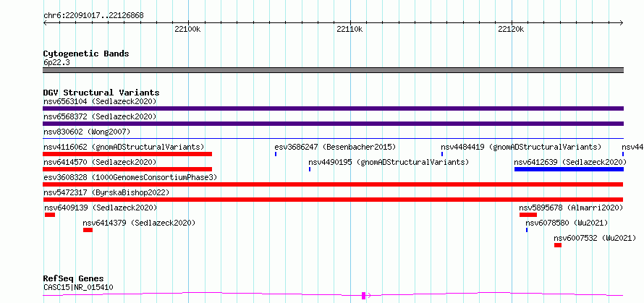The height and width of the screenshot is (303, 644).
Task: Select the small red block under nsv6007532
Action: click(558, 245)
